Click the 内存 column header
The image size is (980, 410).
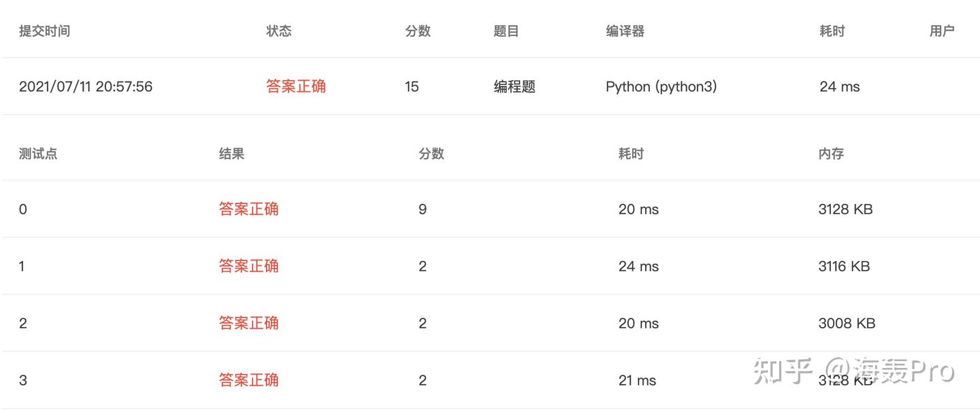(831, 154)
